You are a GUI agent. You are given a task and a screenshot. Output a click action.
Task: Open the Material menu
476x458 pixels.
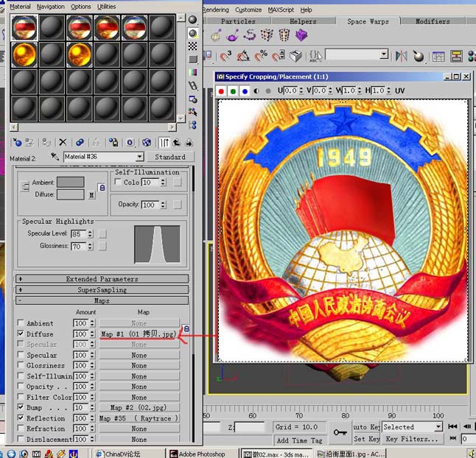click(x=20, y=7)
